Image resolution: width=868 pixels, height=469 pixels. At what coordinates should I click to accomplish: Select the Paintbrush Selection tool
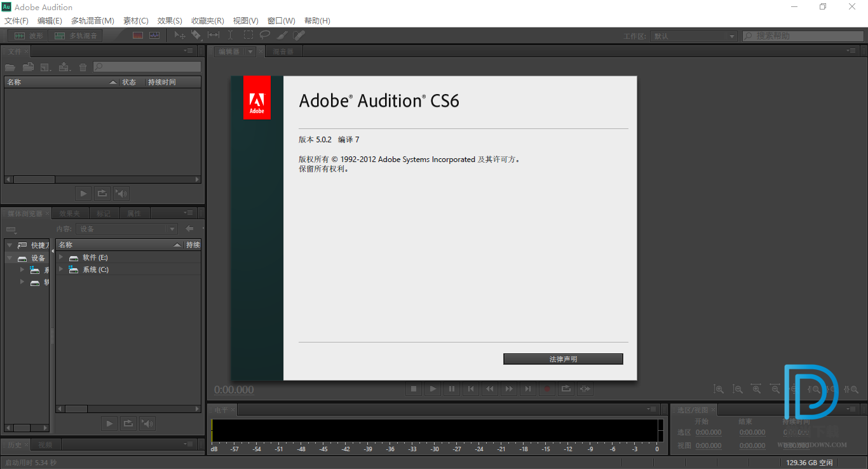click(282, 36)
